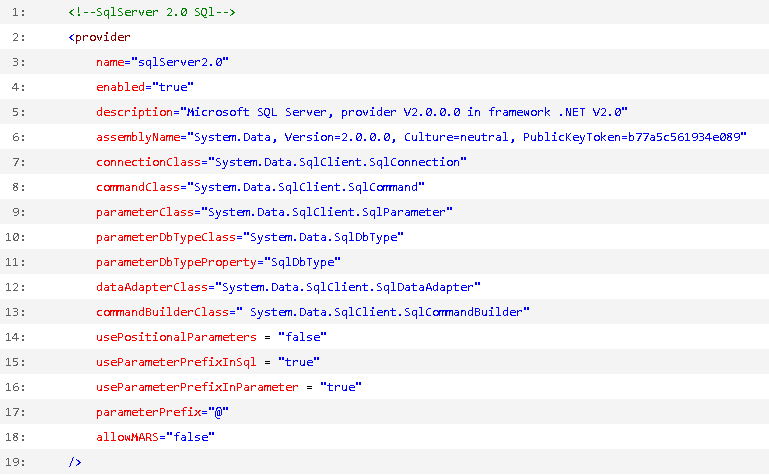This screenshot has height=475, width=769.
Task: Click the parameterDbTypeProperty attribute line
Action: coord(218,262)
